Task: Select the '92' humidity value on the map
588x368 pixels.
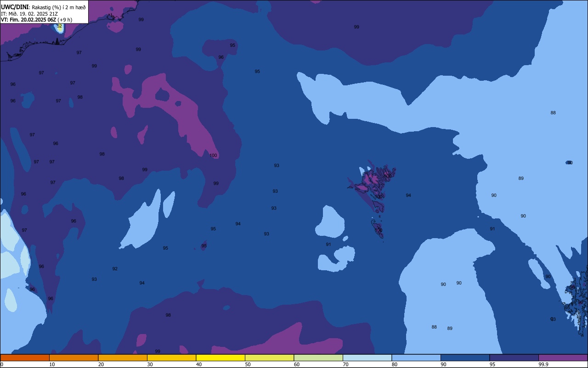Action: click(115, 269)
